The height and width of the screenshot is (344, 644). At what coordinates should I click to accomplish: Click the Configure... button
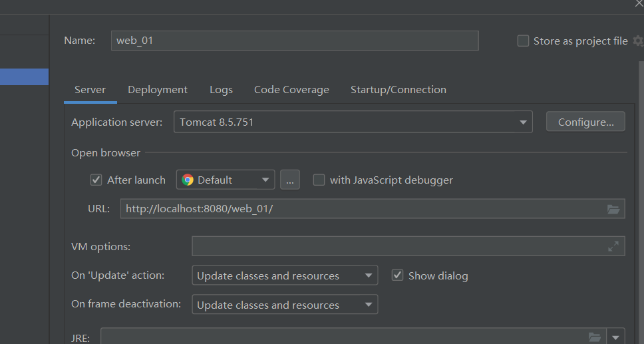[585, 122]
